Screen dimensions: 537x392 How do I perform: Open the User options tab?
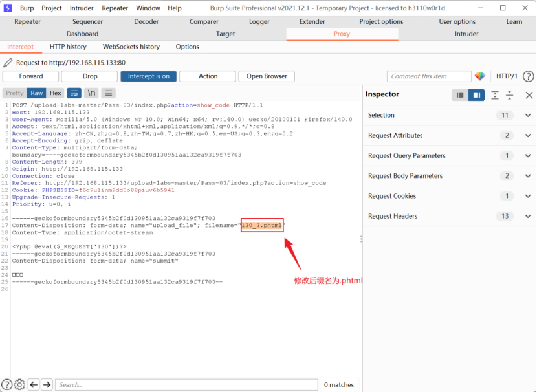point(457,21)
